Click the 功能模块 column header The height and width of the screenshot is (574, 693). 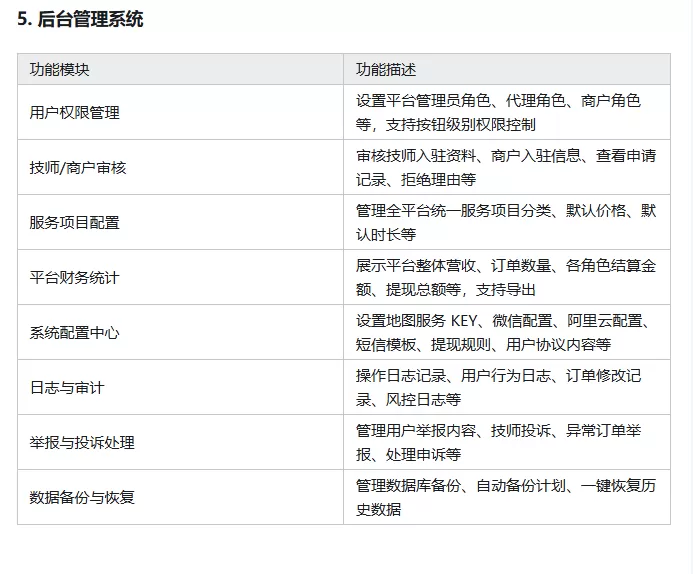tap(59, 69)
